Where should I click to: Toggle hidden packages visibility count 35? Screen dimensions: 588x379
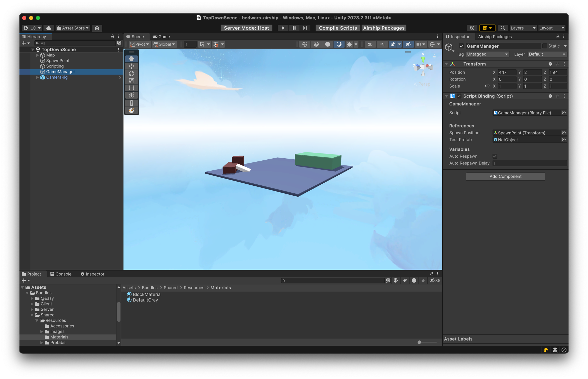pos(435,280)
